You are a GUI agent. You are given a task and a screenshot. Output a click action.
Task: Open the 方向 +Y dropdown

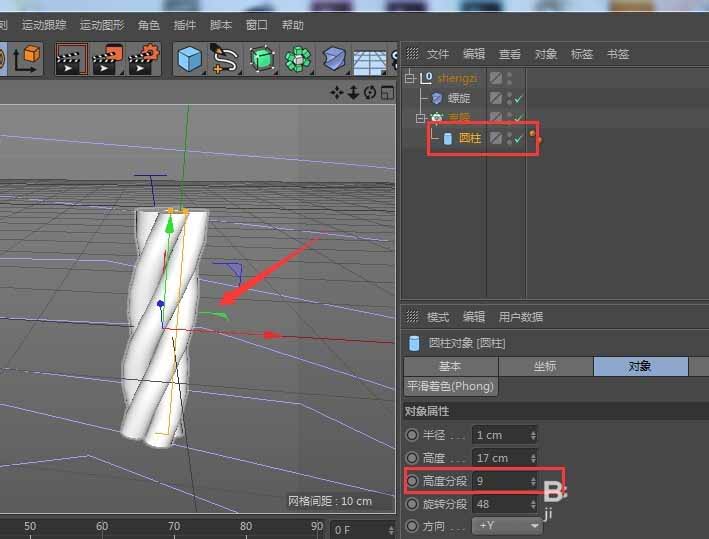pos(508,525)
